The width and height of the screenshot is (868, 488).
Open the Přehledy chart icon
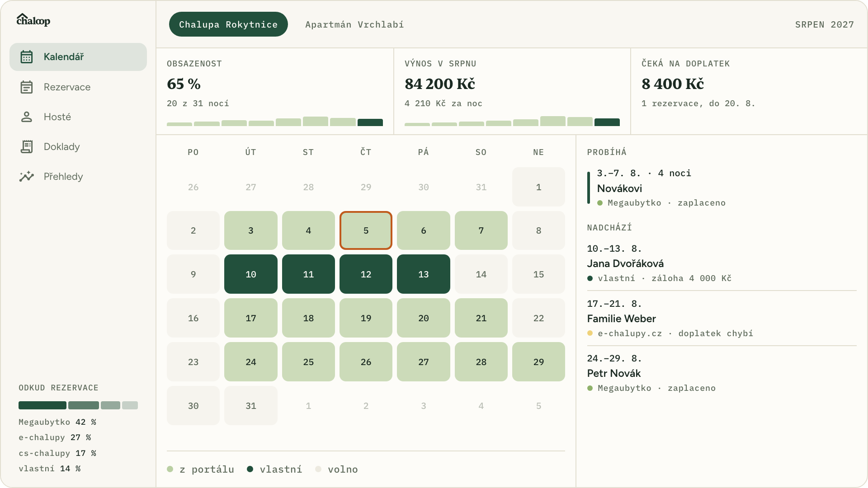[x=27, y=177]
